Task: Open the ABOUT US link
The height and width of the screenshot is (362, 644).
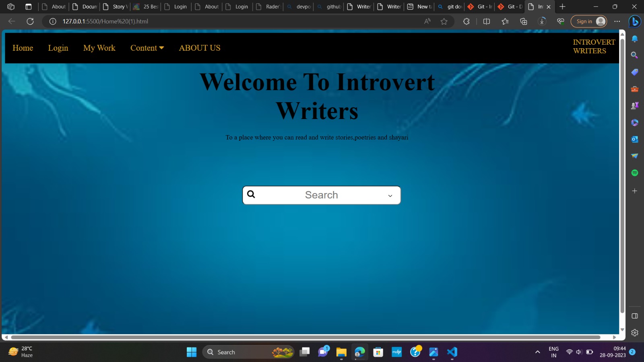Action: (200, 48)
